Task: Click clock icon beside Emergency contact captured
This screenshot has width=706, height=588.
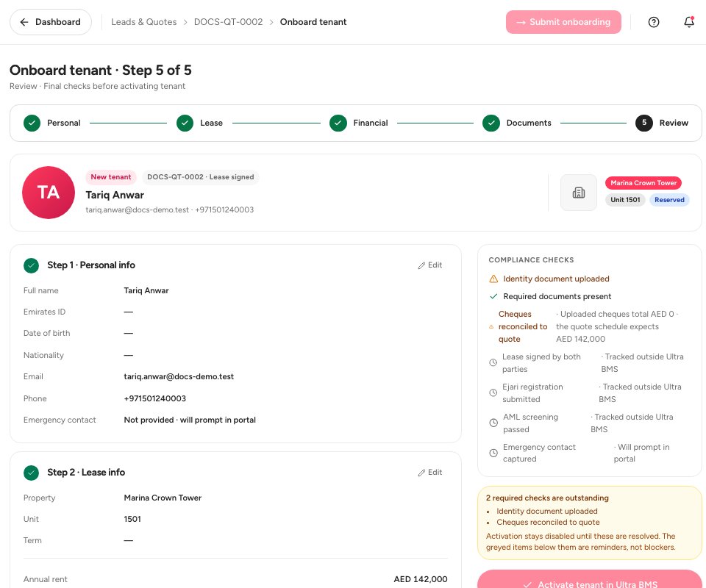Action: pos(493,453)
